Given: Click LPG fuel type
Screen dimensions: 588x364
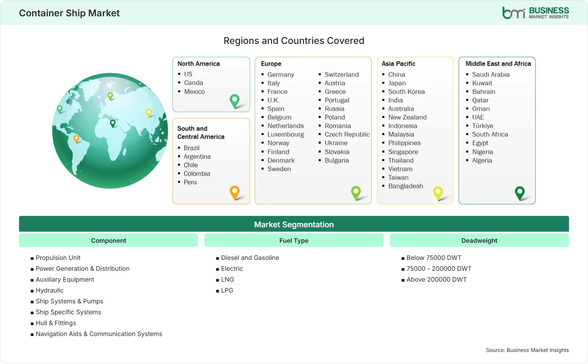Looking at the screenshot, I should pyautogui.click(x=227, y=290).
